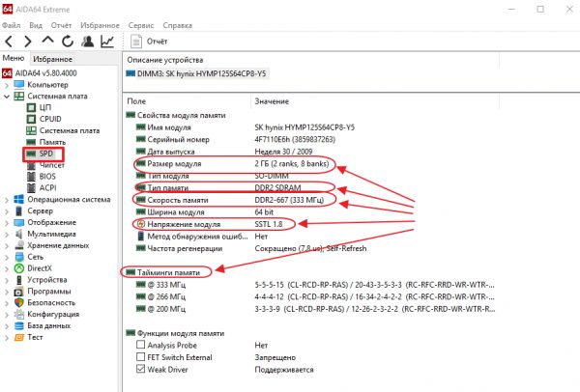The width and height of the screenshot is (580, 392).
Task: Open the Отчёт menu in the menu bar
Action: tap(61, 25)
